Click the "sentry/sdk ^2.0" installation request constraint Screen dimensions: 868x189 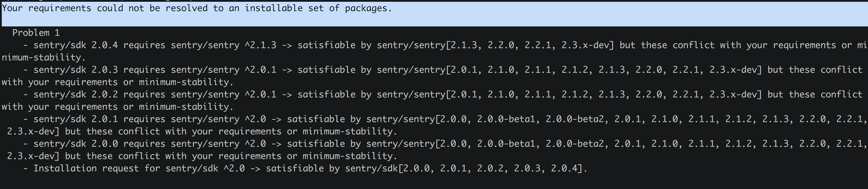coord(205,168)
